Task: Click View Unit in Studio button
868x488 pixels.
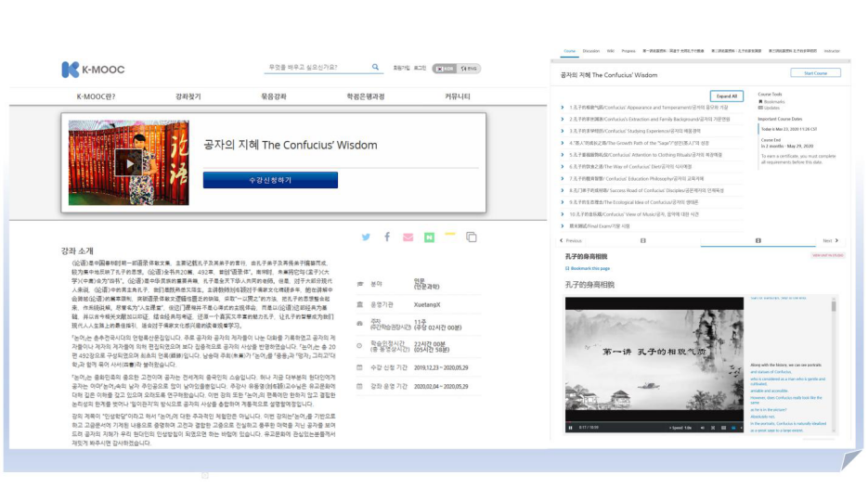Action: (x=827, y=256)
